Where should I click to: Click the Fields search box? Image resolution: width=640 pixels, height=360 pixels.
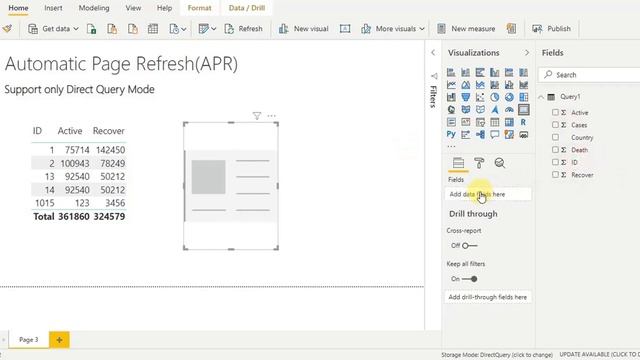[x=590, y=75]
